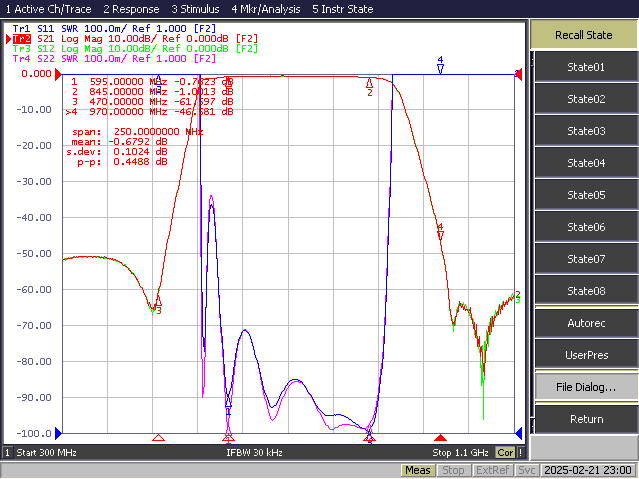
Task: Click the Cor correction status indicator
Action: pos(505,453)
